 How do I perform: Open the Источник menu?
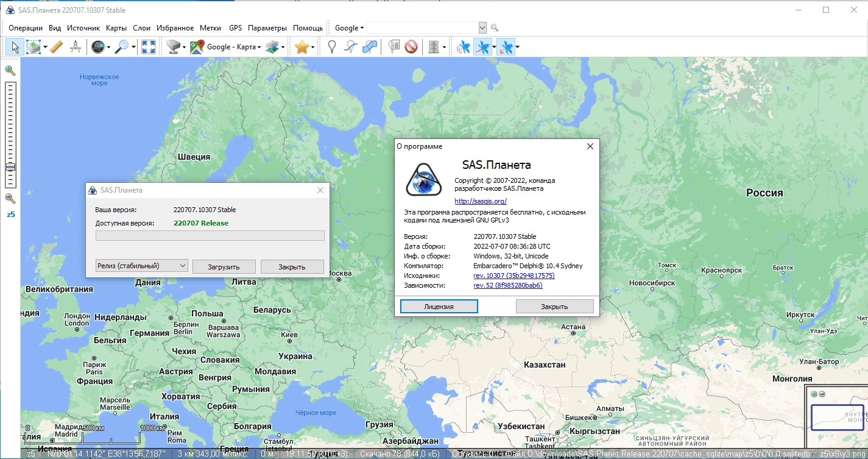click(x=83, y=28)
